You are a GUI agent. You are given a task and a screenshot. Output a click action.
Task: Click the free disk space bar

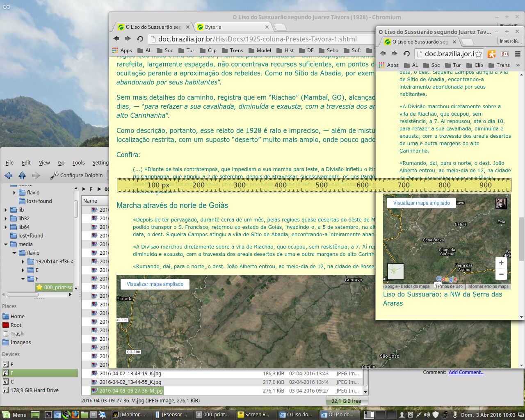[x=346, y=401]
